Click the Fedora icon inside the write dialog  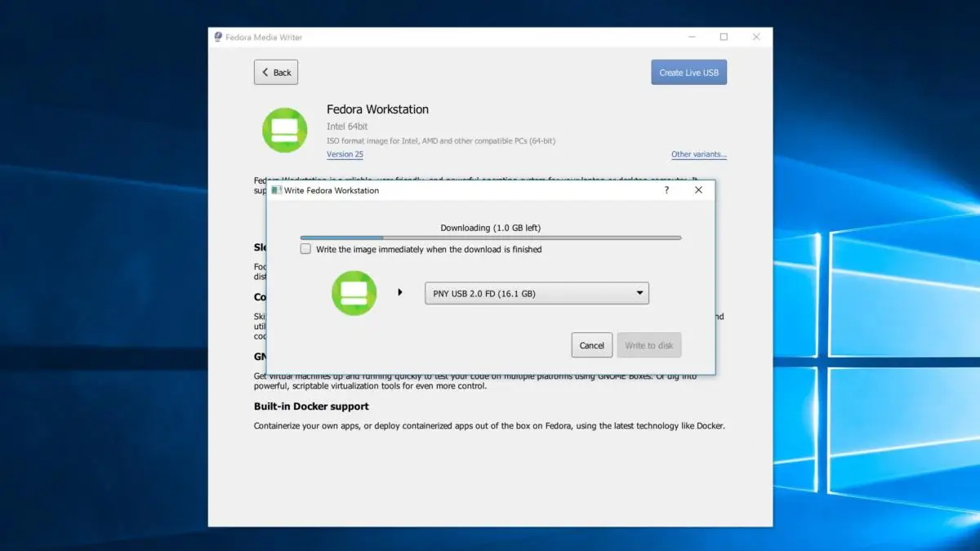(354, 293)
